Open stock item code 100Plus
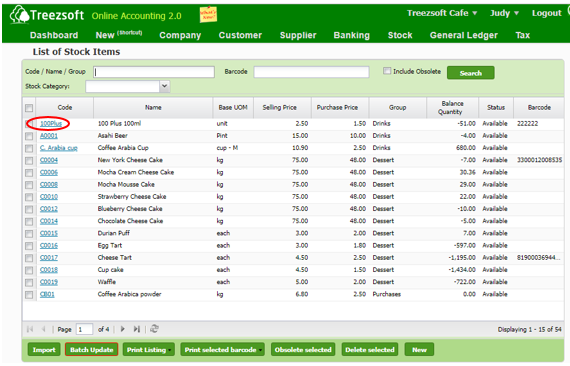Screen dimensions: 570x366 pyautogui.click(x=51, y=124)
